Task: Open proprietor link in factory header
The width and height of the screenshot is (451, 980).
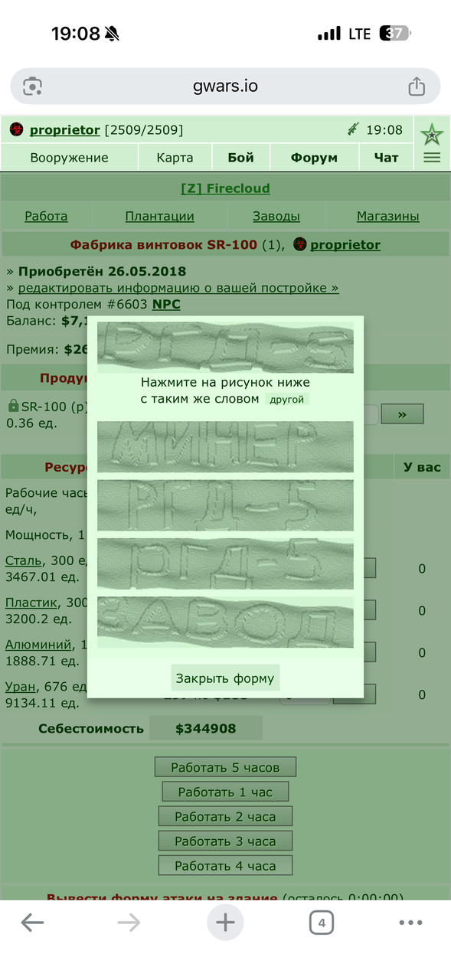Action: point(345,245)
